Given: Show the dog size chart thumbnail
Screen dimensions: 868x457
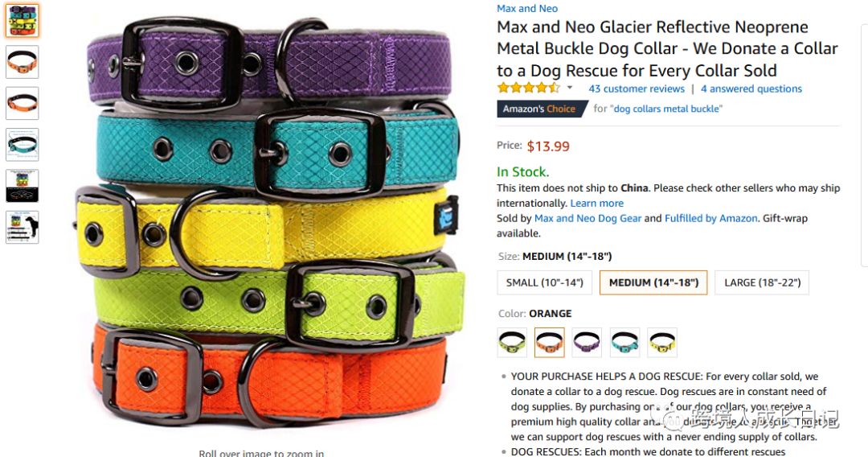Looking at the screenshot, I should click(23, 227).
